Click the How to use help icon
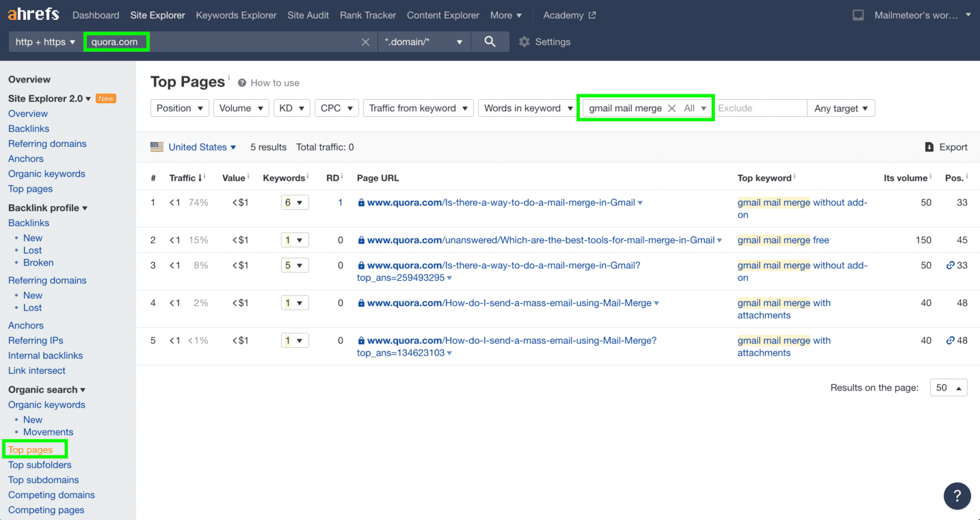 pyautogui.click(x=242, y=83)
